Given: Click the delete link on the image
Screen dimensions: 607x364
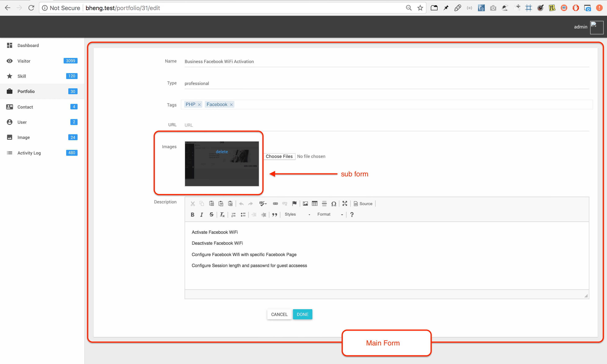Looking at the screenshot, I should pyautogui.click(x=222, y=152).
